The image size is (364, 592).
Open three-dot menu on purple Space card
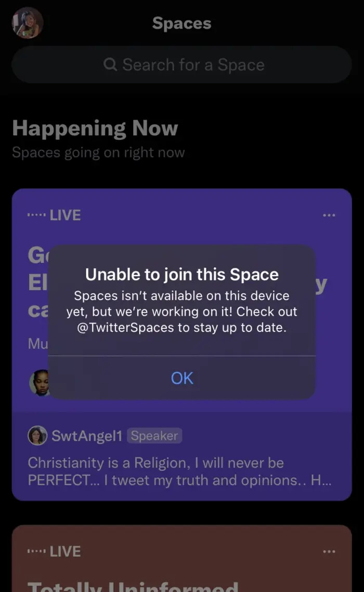click(329, 215)
